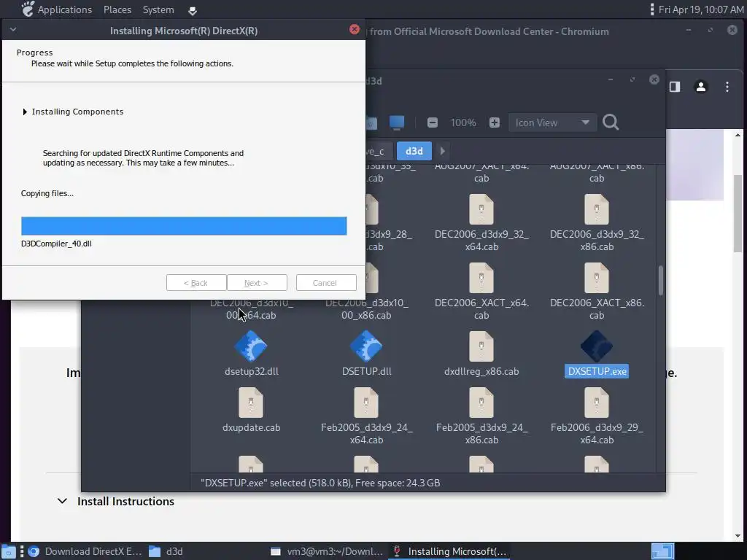Select Feb2005_d3dx9_24_x64.cab archive icon

tap(366, 402)
